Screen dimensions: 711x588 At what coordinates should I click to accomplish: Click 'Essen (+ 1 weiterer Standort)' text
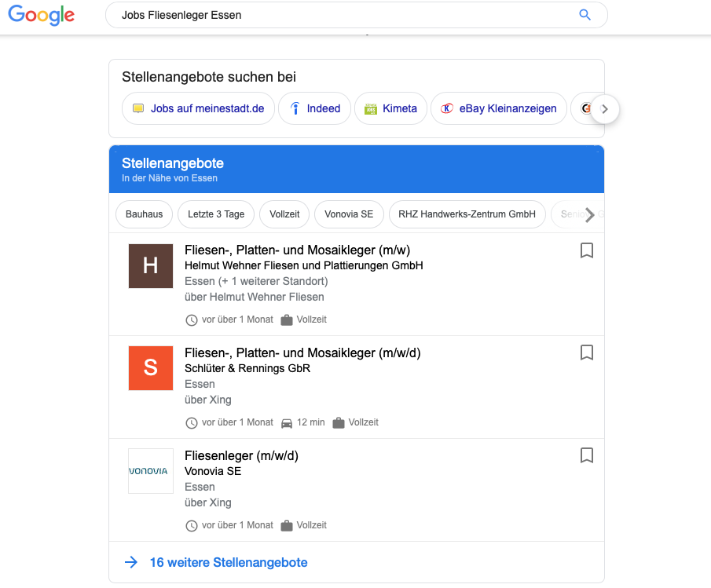[256, 281]
